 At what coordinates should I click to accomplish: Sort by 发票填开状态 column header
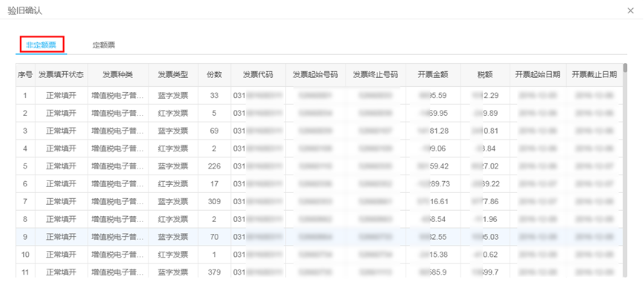[61, 75]
